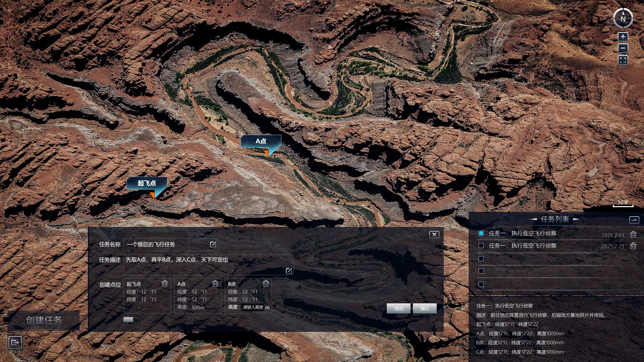Delete the A点 waypoint card
The height and width of the screenshot is (362, 644).
[x=215, y=284]
